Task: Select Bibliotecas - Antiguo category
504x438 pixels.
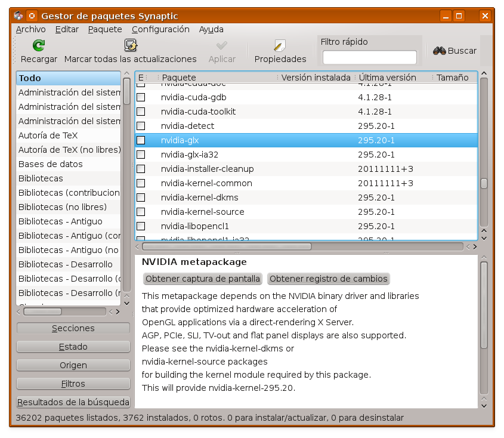Action: 69,221
